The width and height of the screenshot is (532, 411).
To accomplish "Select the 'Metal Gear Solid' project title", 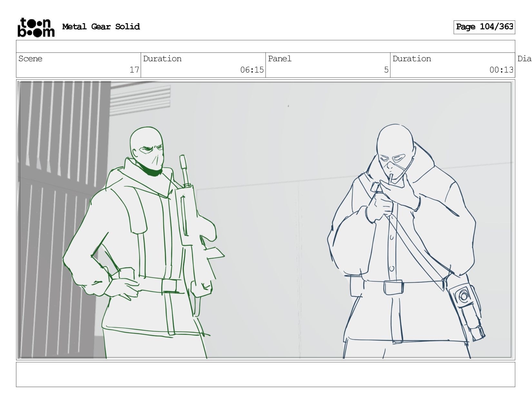I will [x=101, y=27].
